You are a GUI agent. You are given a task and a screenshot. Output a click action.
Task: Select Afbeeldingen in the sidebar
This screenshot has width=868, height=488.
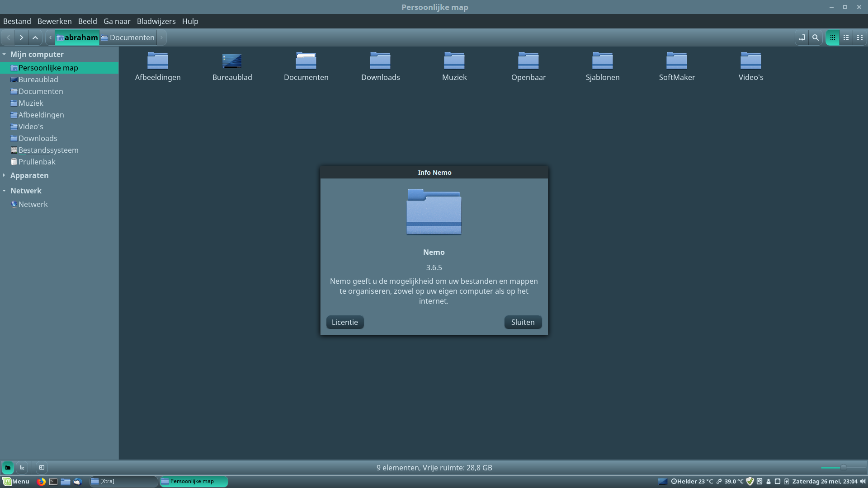click(59, 115)
